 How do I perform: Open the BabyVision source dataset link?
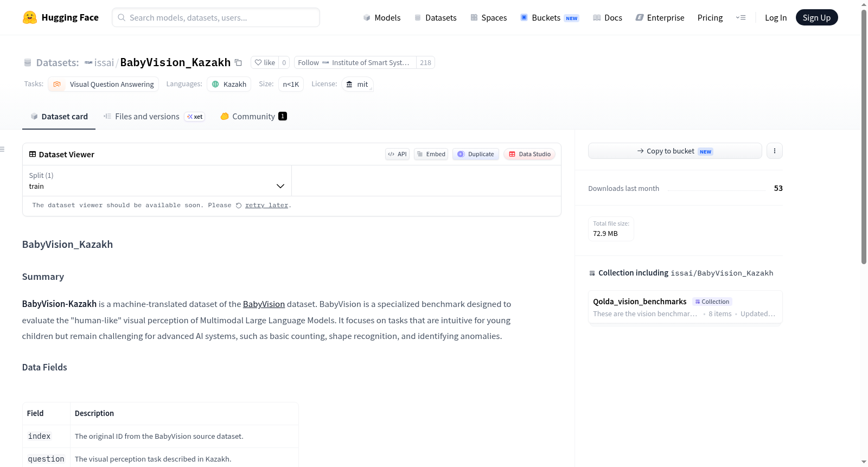pyautogui.click(x=264, y=304)
